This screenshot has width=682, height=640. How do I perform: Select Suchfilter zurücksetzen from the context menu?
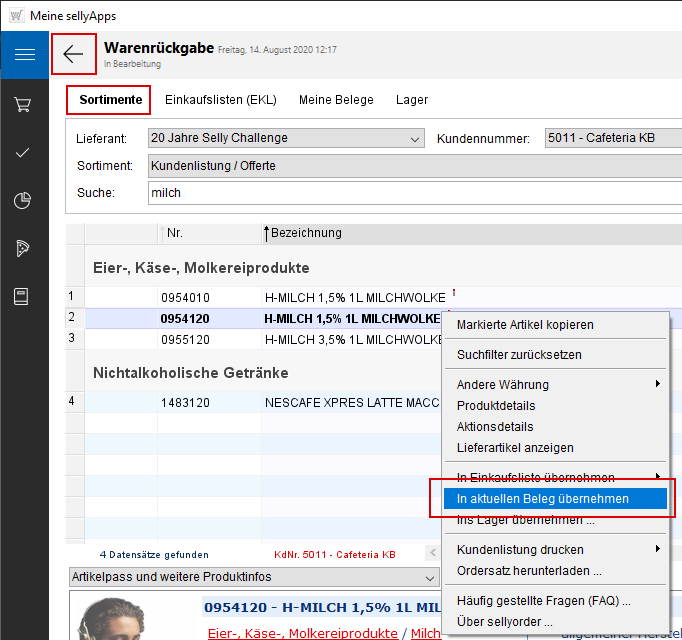[x=519, y=355]
